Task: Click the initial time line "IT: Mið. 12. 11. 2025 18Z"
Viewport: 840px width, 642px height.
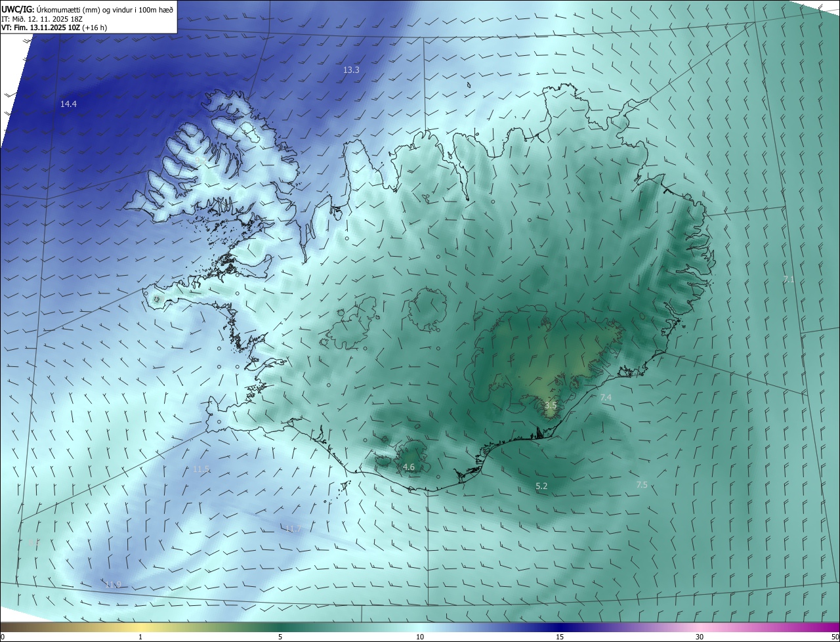Action: point(41,19)
